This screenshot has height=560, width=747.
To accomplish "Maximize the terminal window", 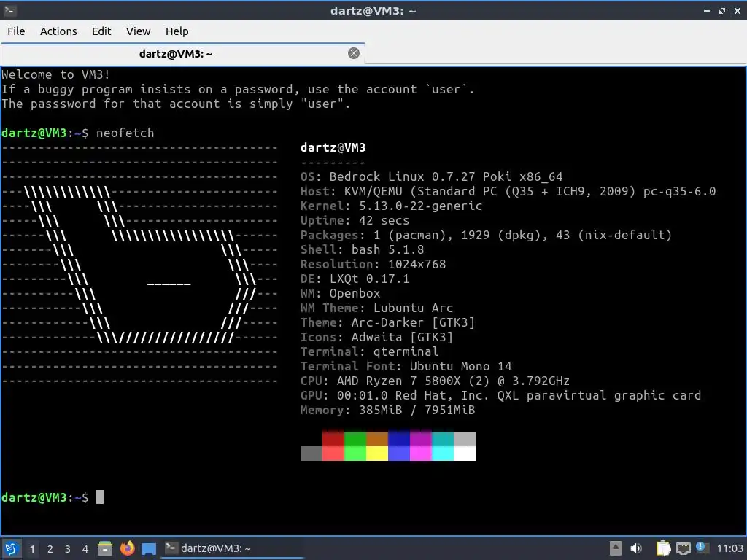I will pyautogui.click(x=722, y=10).
